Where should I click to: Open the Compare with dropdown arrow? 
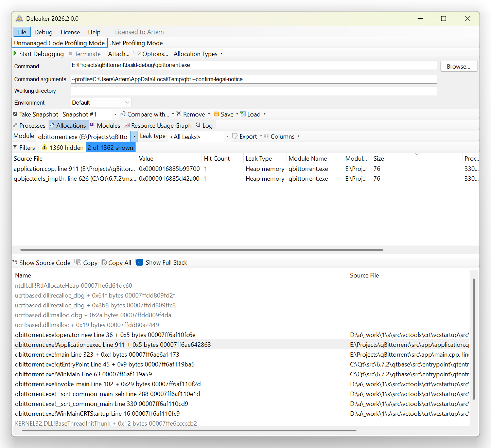[x=173, y=114]
